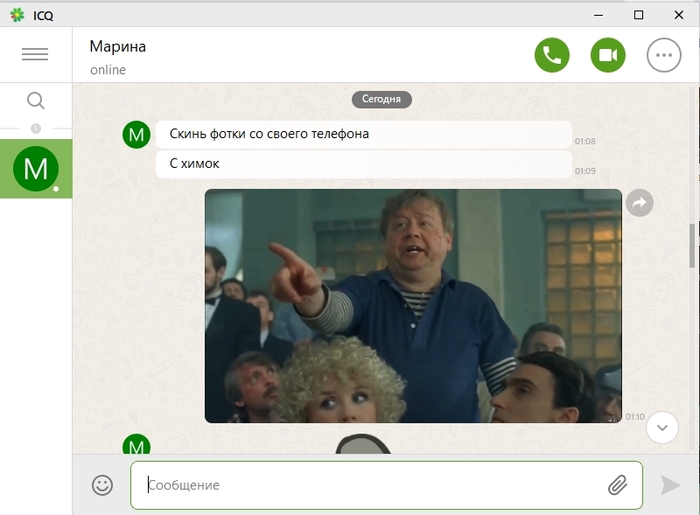Image resolution: width=700 pixels, height=515 pixels.
Task: Attach a file with the paperclip
Action: point(617,485)
